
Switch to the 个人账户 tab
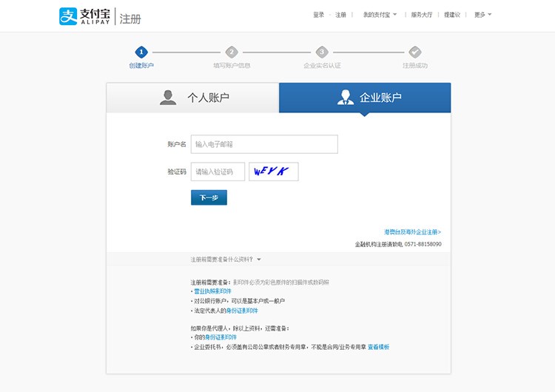click(193, 98)
